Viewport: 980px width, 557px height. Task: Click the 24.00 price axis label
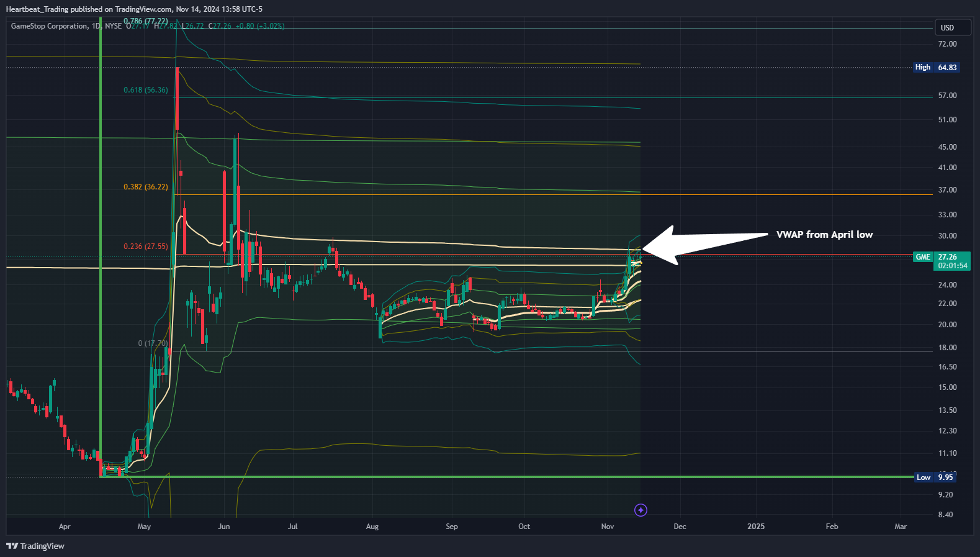(x=948, y=285)
